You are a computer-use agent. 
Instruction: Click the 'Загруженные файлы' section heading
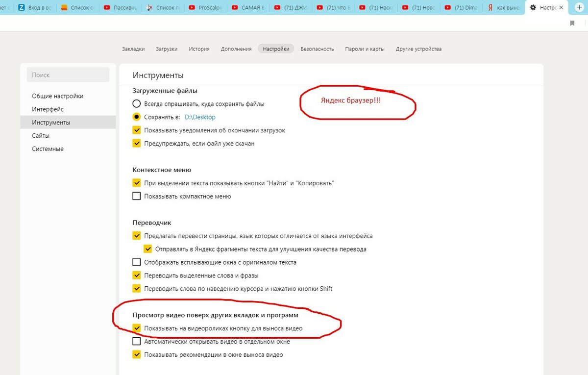coord(165,91)
